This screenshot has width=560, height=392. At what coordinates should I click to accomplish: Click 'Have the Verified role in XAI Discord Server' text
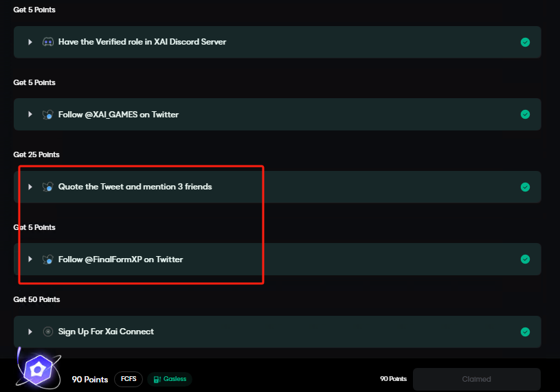click(142, 42)
